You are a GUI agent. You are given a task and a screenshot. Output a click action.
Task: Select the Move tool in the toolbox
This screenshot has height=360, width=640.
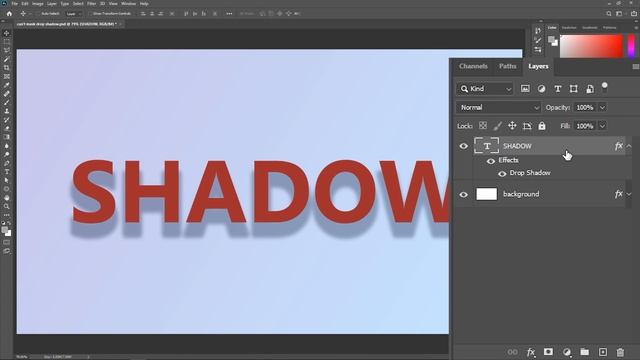coord(7,33)
